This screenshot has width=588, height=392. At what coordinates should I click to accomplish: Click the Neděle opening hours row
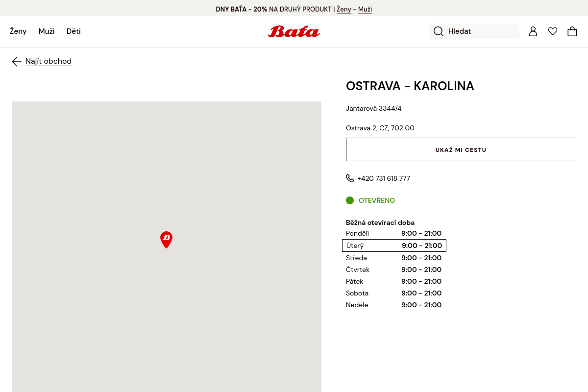394,305
